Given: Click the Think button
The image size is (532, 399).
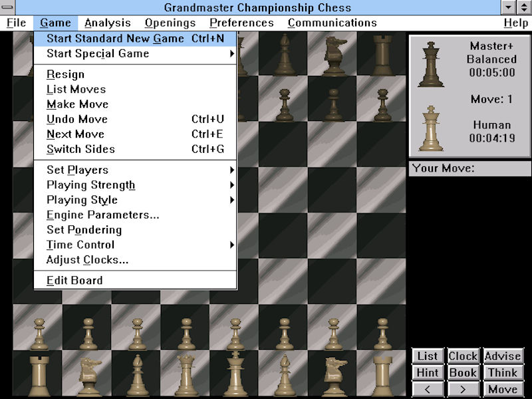Looking at the screenshot, I should point(503,372).
